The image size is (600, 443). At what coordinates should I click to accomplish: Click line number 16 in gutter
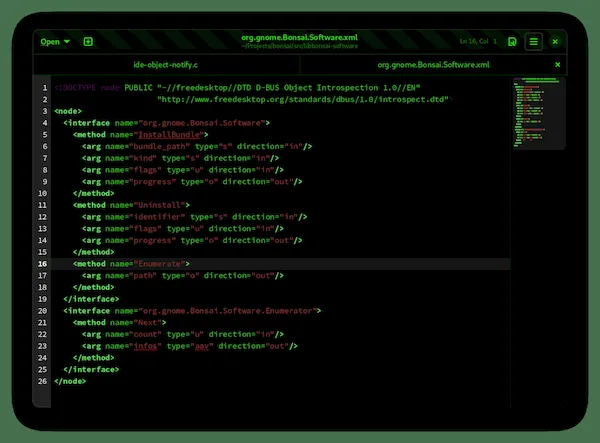(x=42, y=264)
